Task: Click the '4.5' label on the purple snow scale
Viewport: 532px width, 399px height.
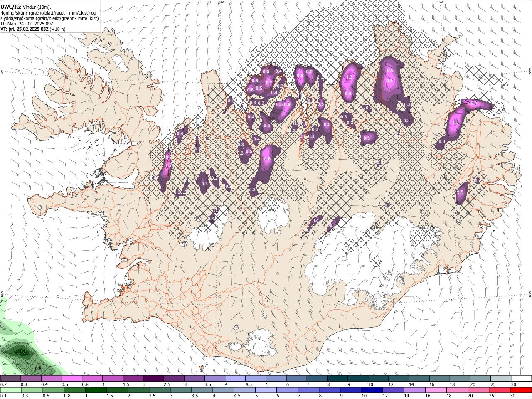Action: (249, 384)
